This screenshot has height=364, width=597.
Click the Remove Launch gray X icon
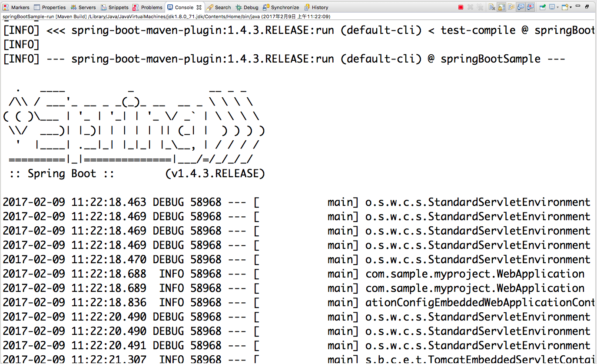tap(470, 7)
